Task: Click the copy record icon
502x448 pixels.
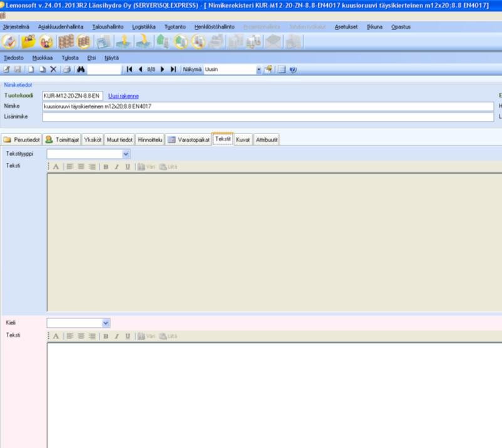Action: (x=43, y=70)
